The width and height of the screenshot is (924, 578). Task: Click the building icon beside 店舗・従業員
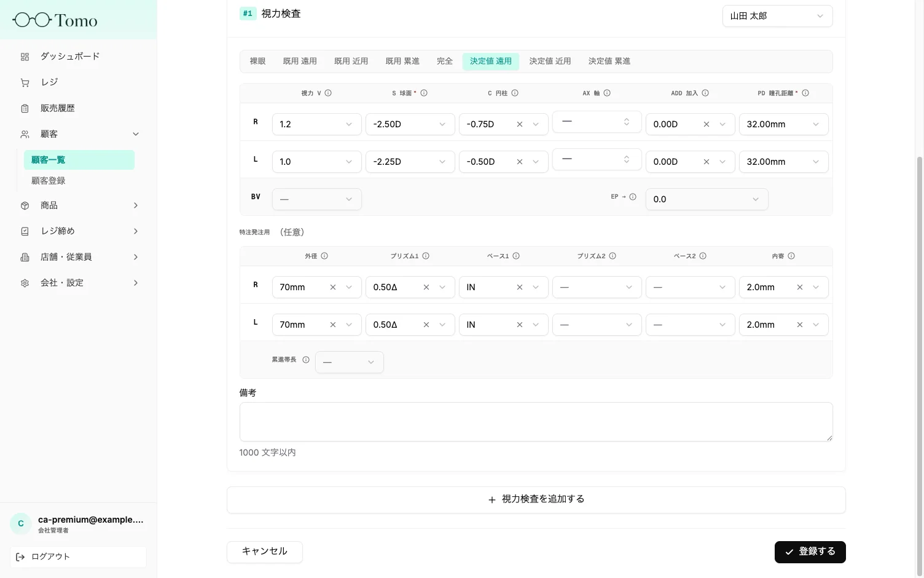(25, 257)
